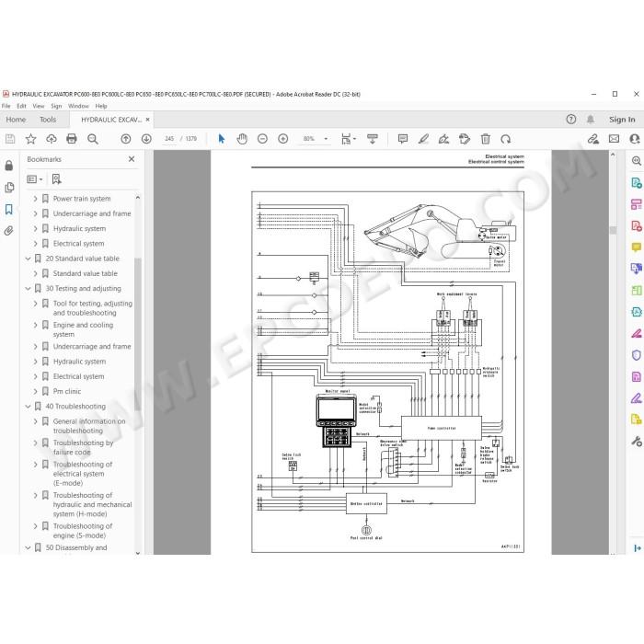Open the zoom level dropdown
This screenshot has height=644, width=644.
tap(326, 139)
